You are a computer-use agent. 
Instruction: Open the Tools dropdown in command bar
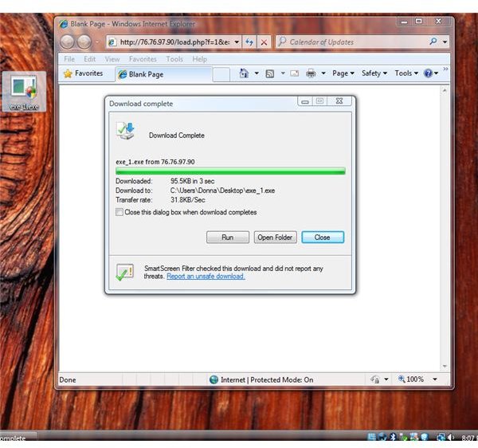coord(406,73)
